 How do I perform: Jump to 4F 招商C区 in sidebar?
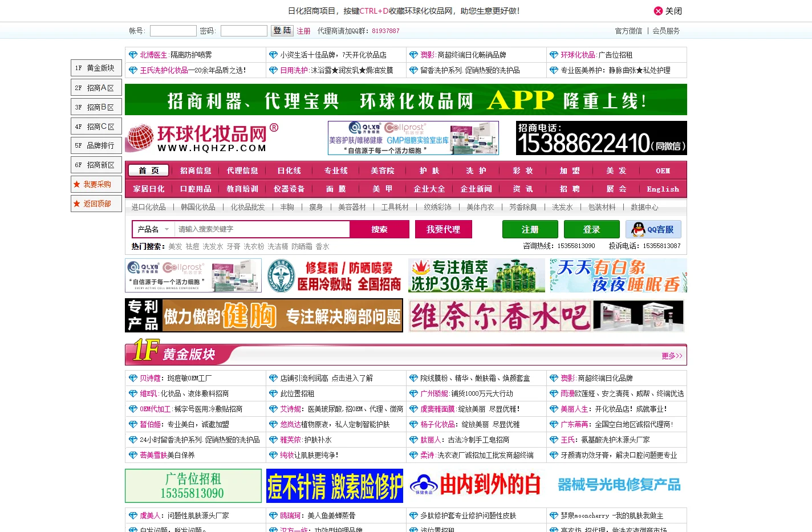coord(96,127)
